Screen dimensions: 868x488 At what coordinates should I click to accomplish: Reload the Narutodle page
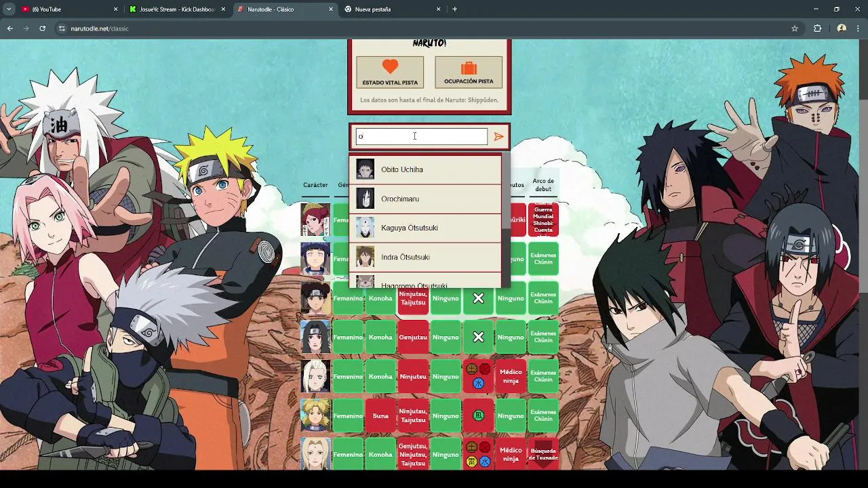coord(42,28)
